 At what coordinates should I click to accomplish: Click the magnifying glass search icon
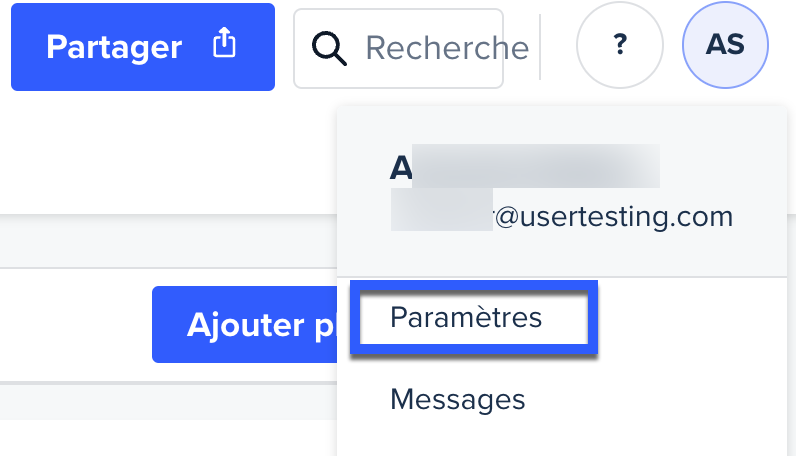click(x=329, y=47)
